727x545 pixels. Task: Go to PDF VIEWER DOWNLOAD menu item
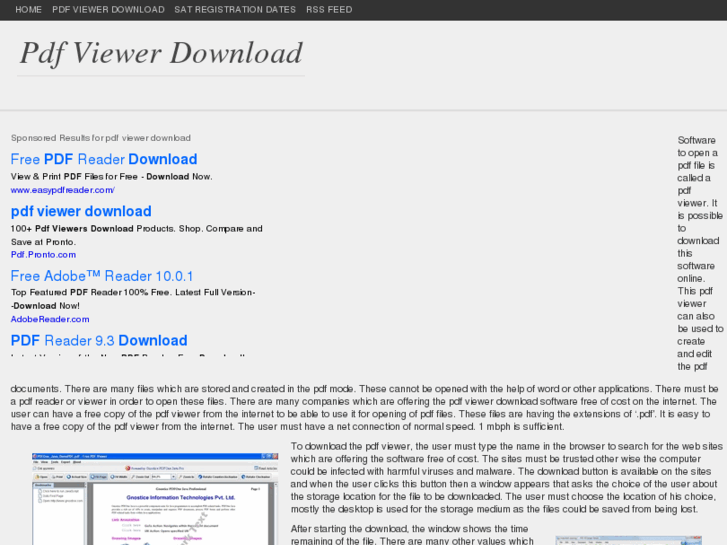click(x=108, y=10)
